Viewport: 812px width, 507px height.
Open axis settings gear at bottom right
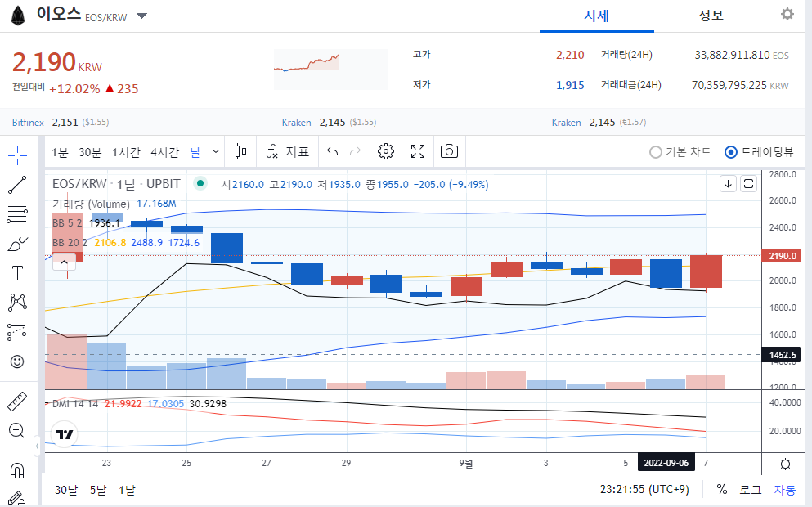tap(786, 464)
